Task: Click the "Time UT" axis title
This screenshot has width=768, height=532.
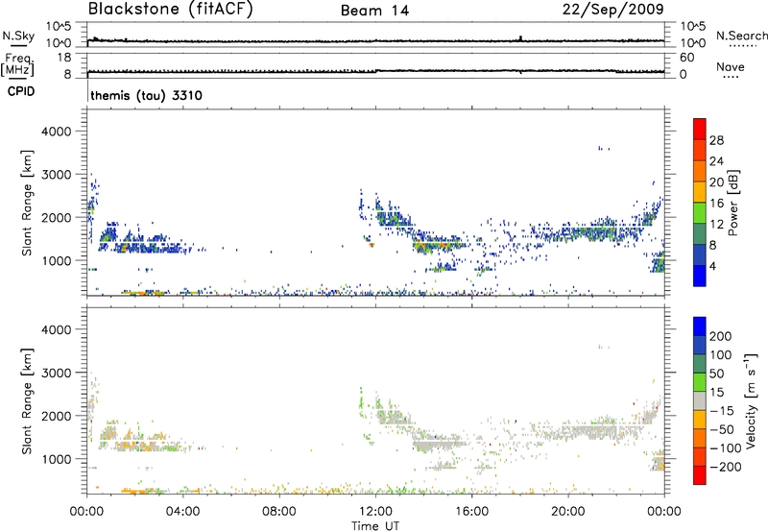Action: [x=375, y=526]
